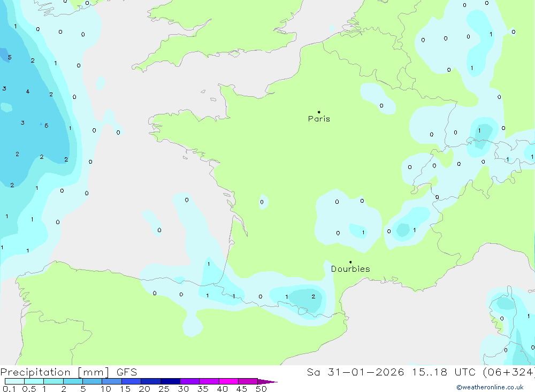535x392 pixels.
Task: Pick the 5–10 mm light blue legend swatch
Action: [93, 381]
